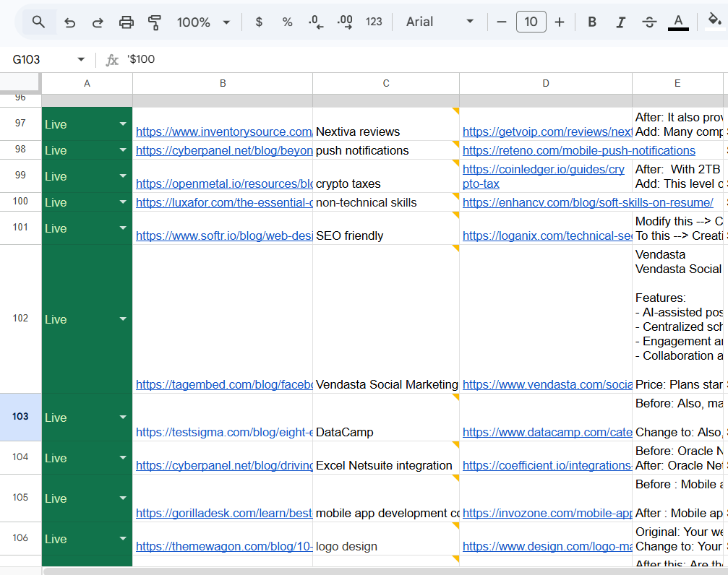Open the gorilladesk.com learn link

tap(224, 514)
